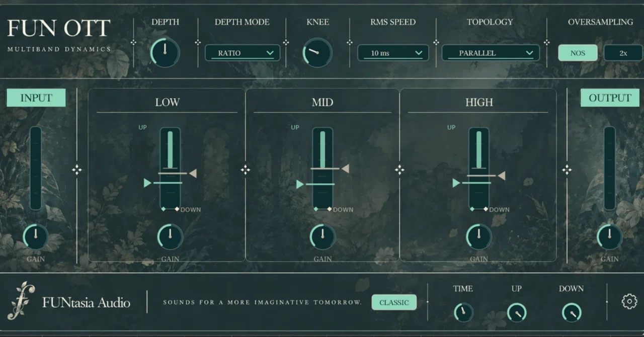Screen dimensions: 644x337
Task: Select the MID band header
Action: point(323,102)
